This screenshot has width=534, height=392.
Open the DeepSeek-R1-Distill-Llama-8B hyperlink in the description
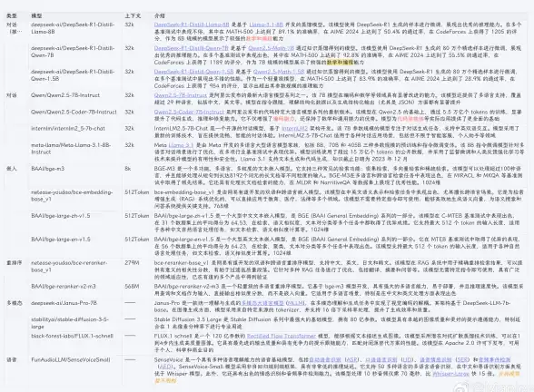coord(192,24)
